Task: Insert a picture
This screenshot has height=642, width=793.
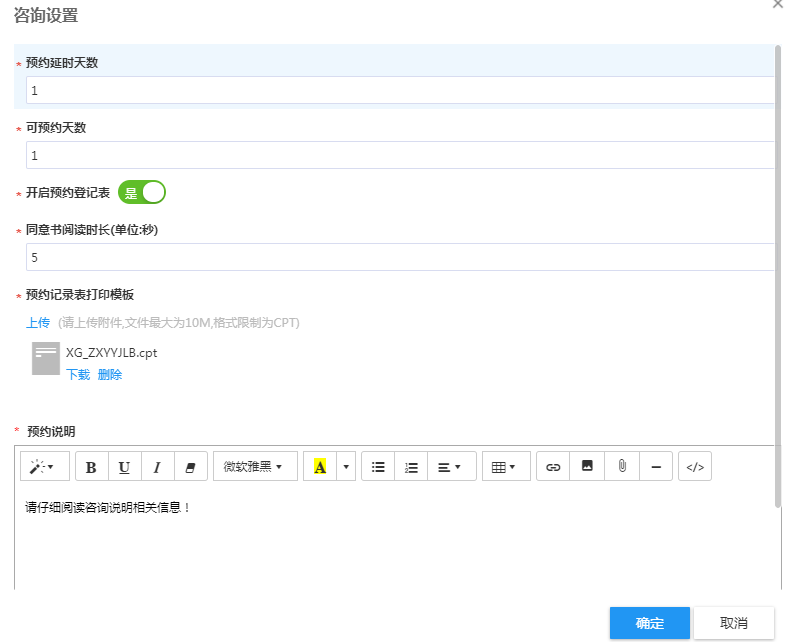Action: coord(587,466)
